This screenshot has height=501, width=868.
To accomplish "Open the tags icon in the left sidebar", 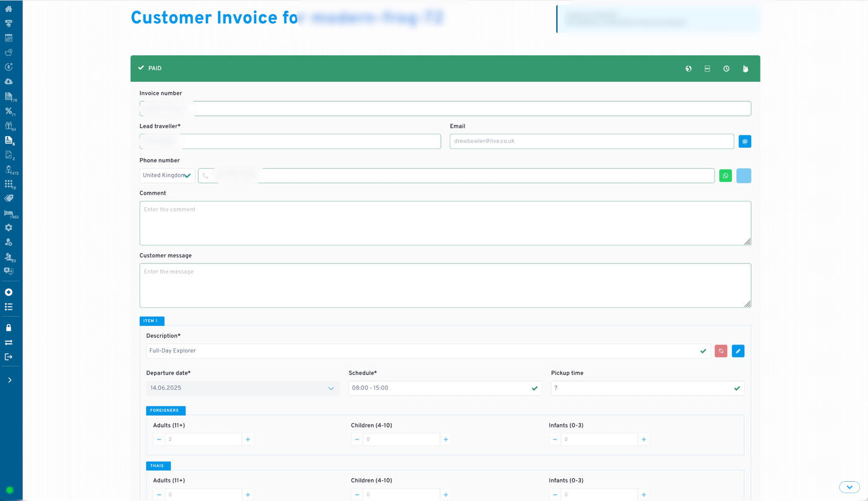I will tap(9, 198).
